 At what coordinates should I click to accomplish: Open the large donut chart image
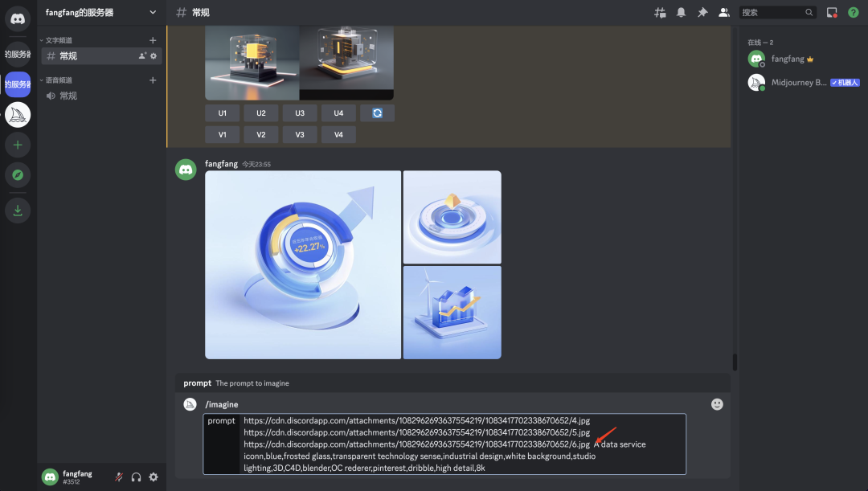click(x=303, y=264)
